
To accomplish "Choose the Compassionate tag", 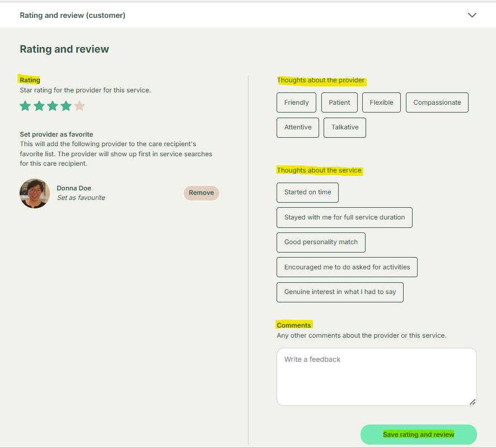I will 437,102.
